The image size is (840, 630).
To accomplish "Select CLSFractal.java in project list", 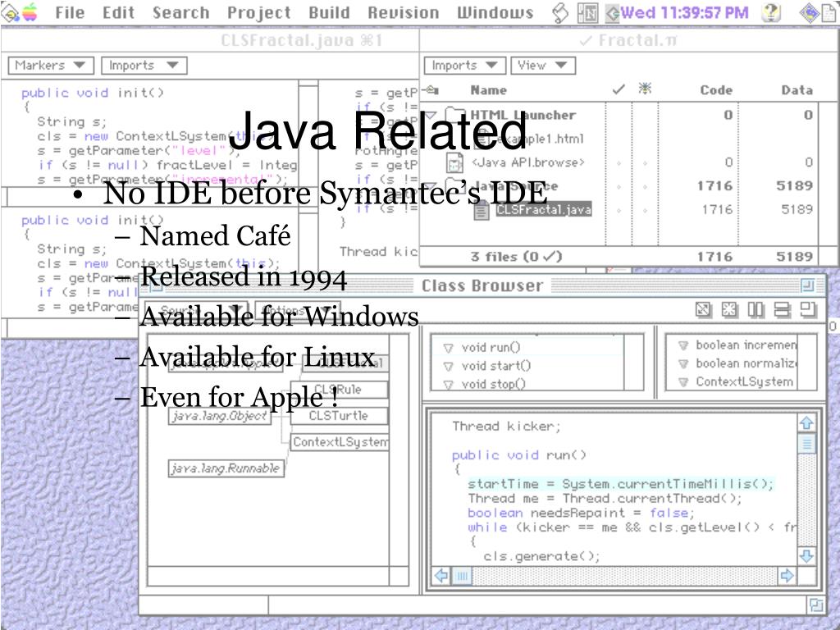I will click(x=543, y=209).
